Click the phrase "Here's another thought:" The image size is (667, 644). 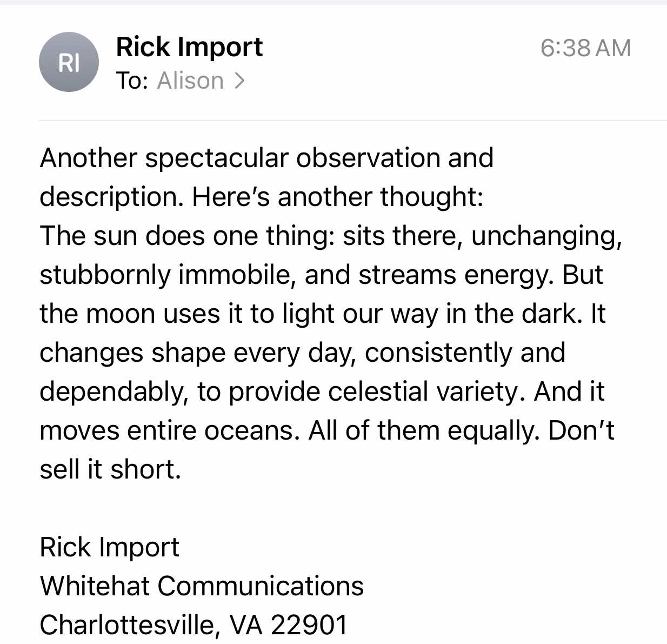click(x=337, y=197)
